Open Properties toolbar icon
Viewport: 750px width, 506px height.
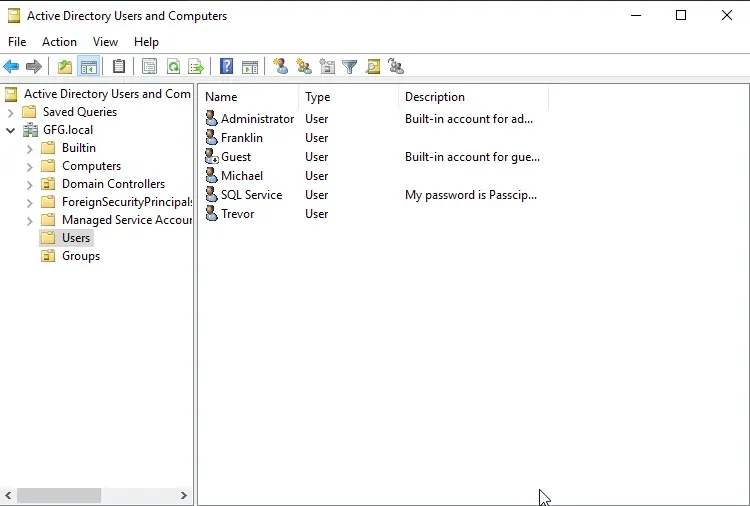pos(149,66)
